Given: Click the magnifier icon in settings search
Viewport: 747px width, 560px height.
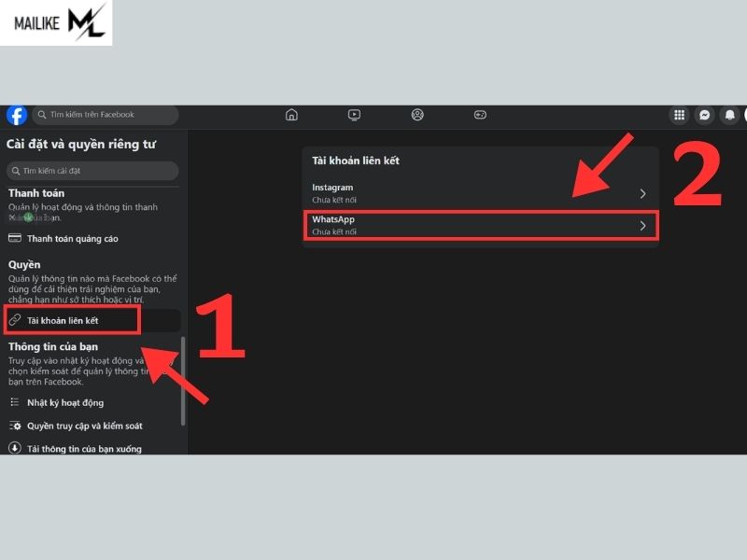Looking at the screenshot, I should (16, 171).
